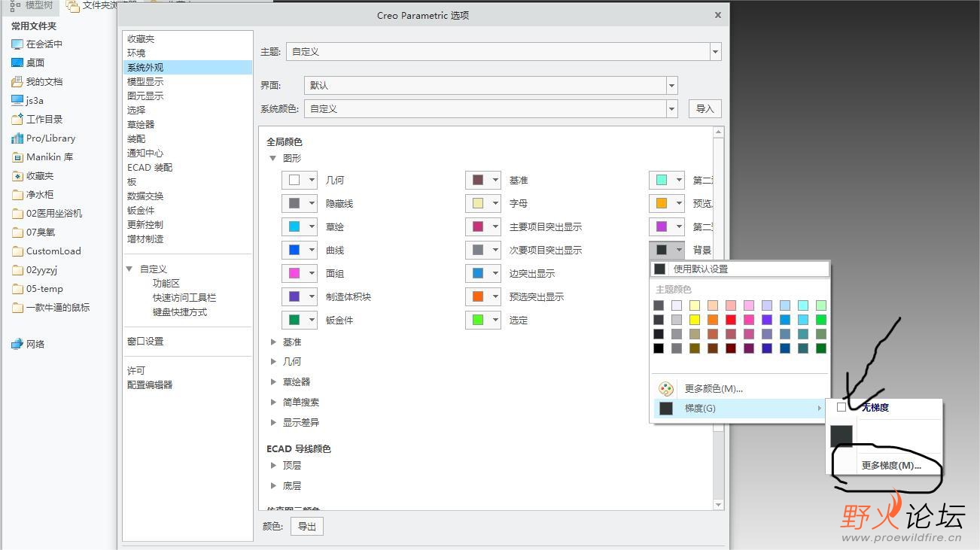Open the 净水柜 folder icon
This screenshot has height=550, width=980.
17,195
